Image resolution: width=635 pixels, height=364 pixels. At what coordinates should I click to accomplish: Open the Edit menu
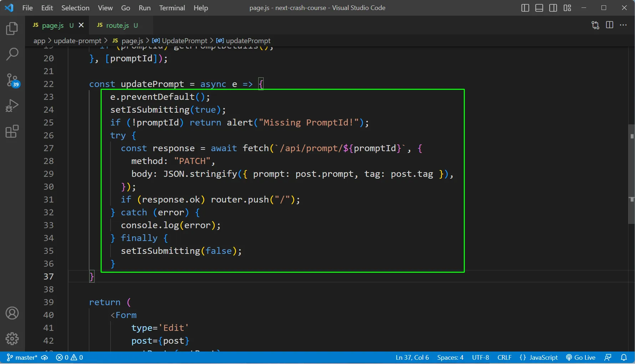coord(47,8)
